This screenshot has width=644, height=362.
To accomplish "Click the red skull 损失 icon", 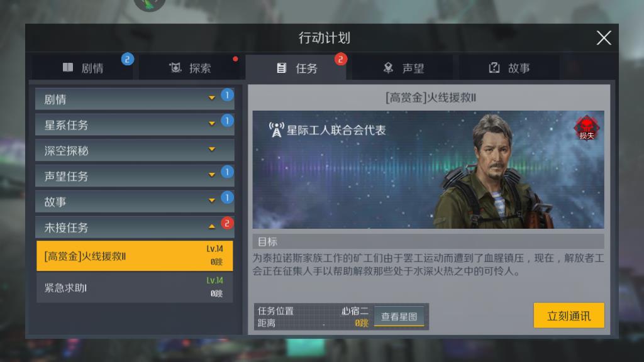I will pos(587,128).
